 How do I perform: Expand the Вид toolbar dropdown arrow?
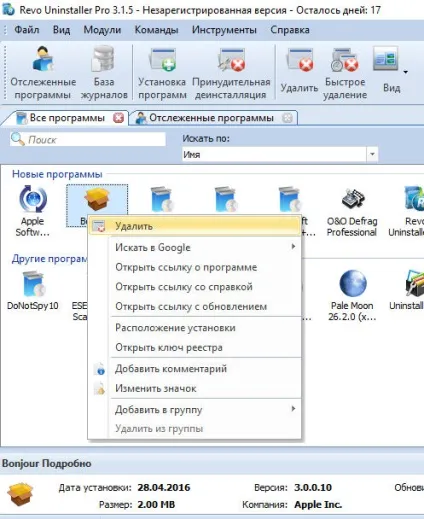(406, 72)
